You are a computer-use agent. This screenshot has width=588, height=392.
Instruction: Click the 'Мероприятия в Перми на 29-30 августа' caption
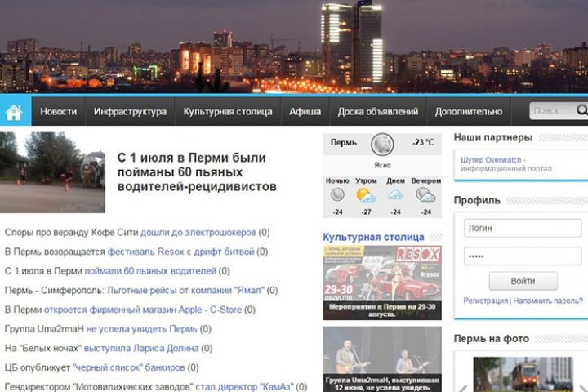click(x=382, y=310)
